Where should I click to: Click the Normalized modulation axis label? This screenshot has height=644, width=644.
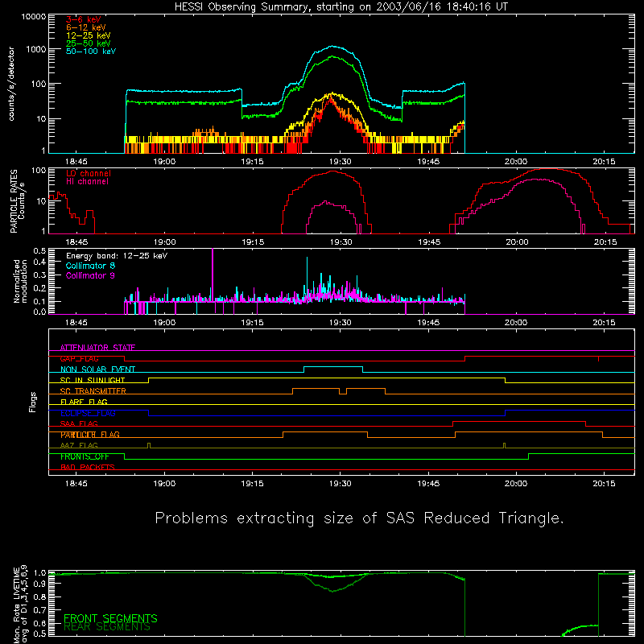click(x=19, y=281)
